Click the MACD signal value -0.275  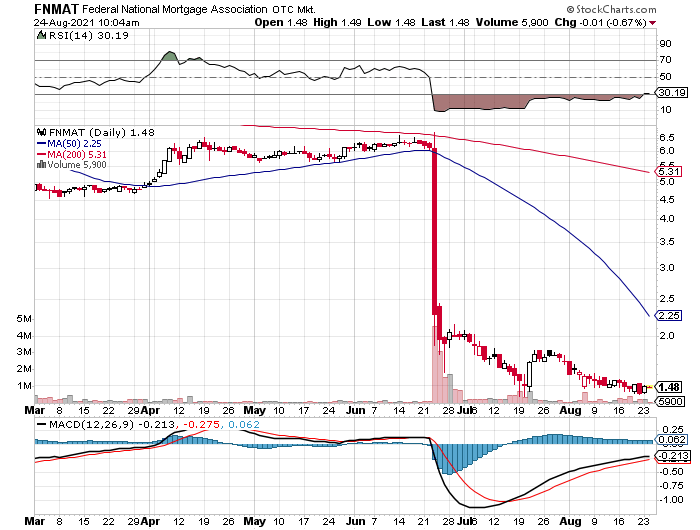(x=202, y=424)
